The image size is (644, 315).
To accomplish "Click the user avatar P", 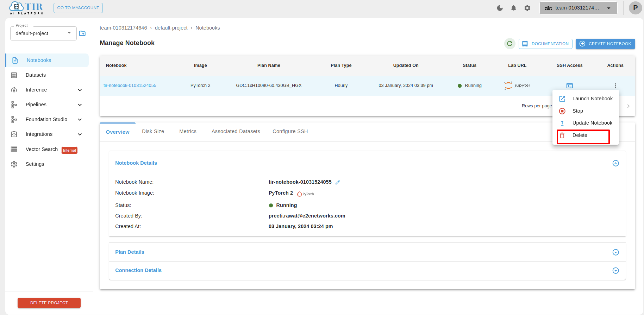I will 635,8.
